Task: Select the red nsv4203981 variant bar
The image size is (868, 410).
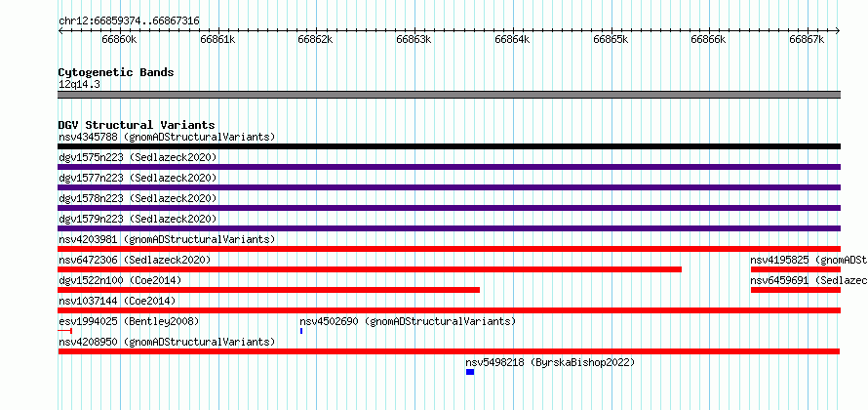Action: point(450,249)
